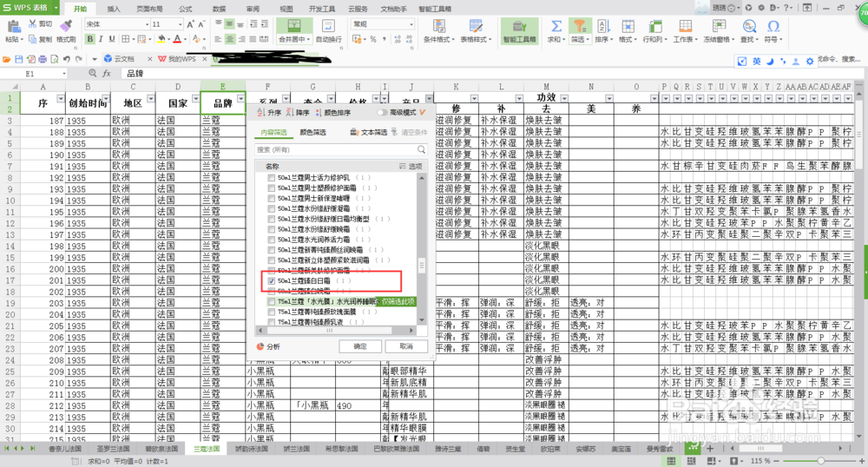The height and width of the screenshot is (467, 868).
Task: Open the font size dropdown showing 11
Action: (180, 24)
